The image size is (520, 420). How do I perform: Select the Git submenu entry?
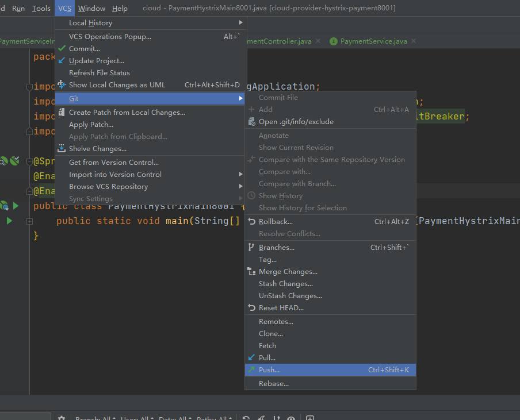(151, 98)
